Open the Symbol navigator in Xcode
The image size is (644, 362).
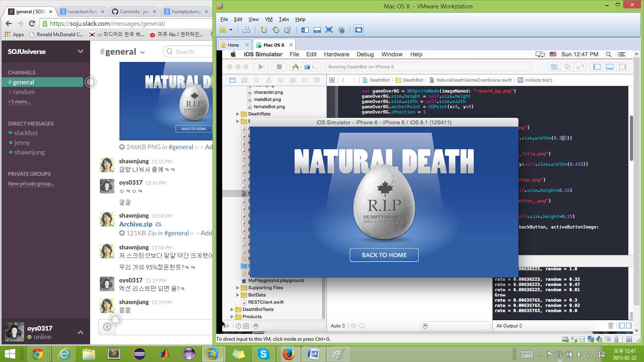point(244,80)
